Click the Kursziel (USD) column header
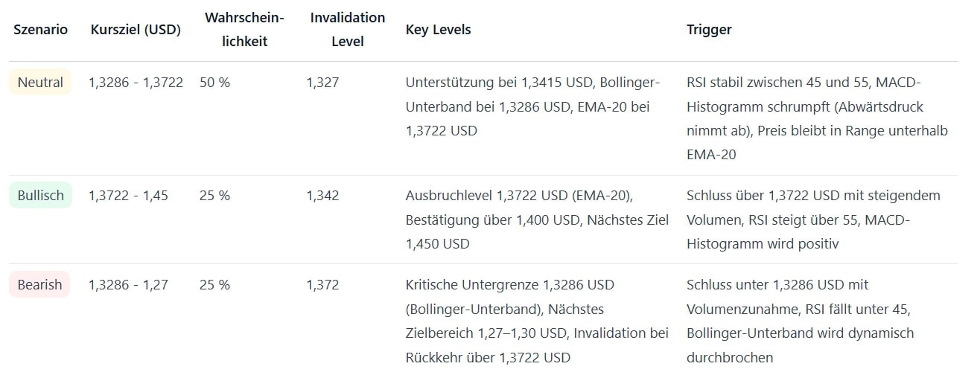The height and width of the screenshot is (378, 980). click(136, 30)
